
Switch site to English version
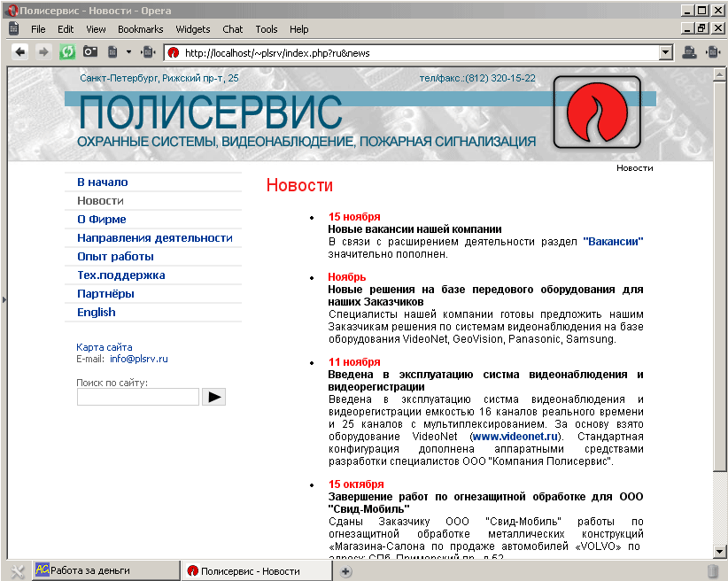(x=97, y=312)
